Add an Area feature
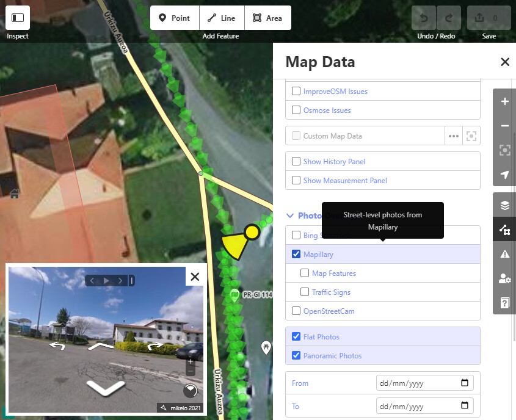The width and height of the screenshot is (516, 420). 268,18
